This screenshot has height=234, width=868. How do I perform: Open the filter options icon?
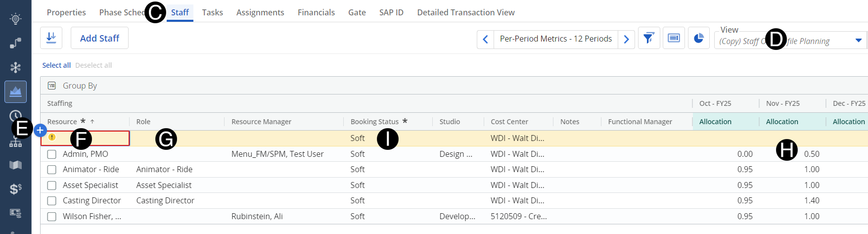648,38
